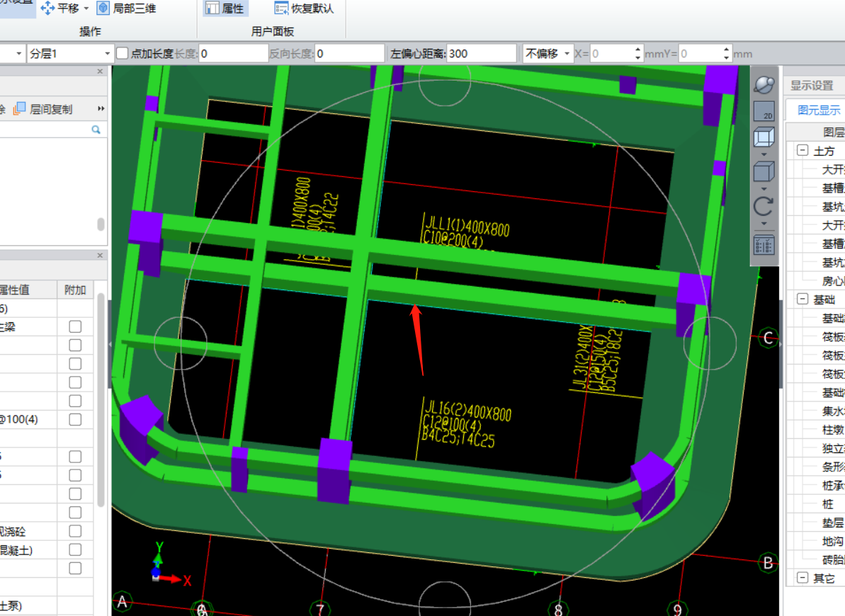Click the 长度 input field
This screenshot has height=616, width=845.
coord(233,53)
